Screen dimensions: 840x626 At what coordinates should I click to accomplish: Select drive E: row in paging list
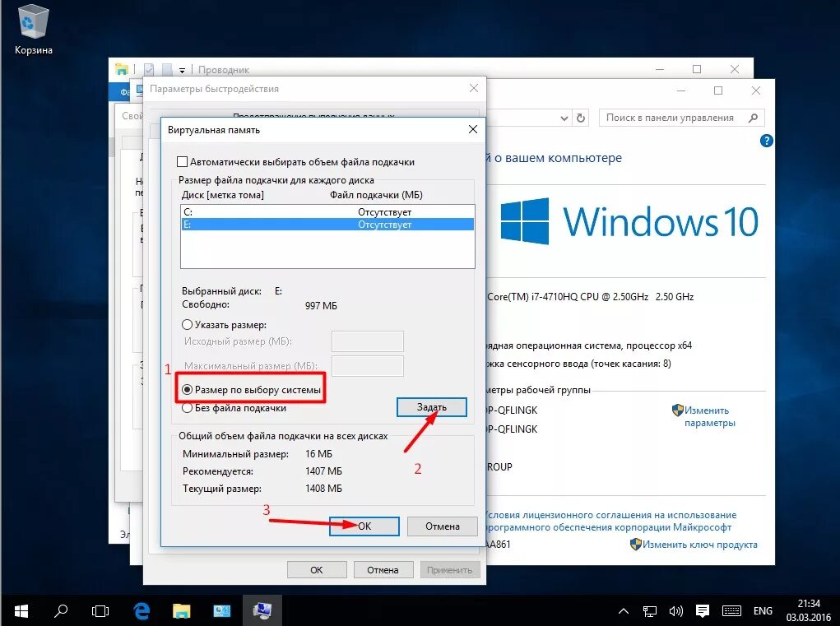[x=327, y=225]
